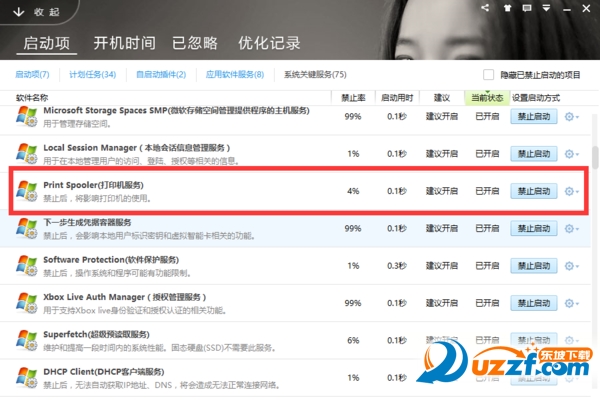Open gear dropdown for Print Spooler

(x=572, y=191)
